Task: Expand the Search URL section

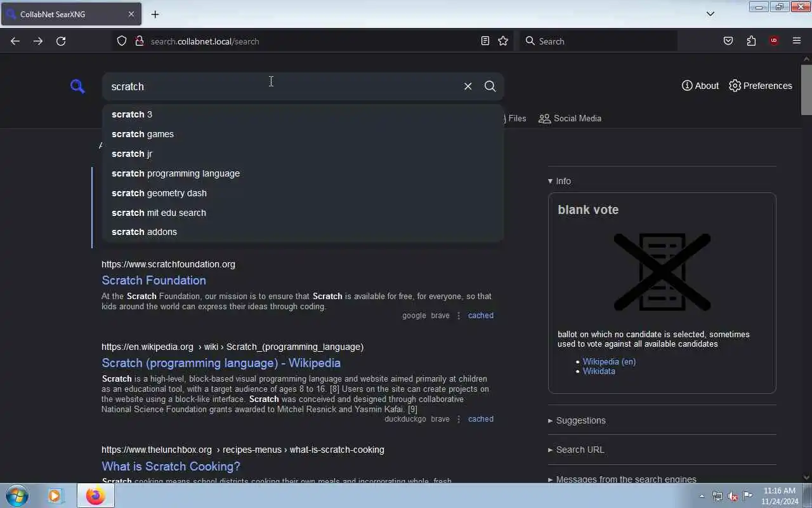Action: coord(576,450)
